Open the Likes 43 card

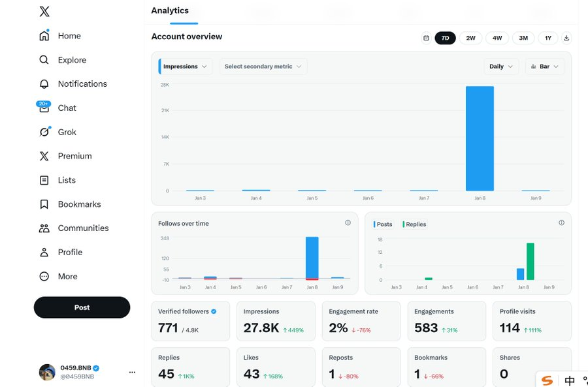[276, 367]
